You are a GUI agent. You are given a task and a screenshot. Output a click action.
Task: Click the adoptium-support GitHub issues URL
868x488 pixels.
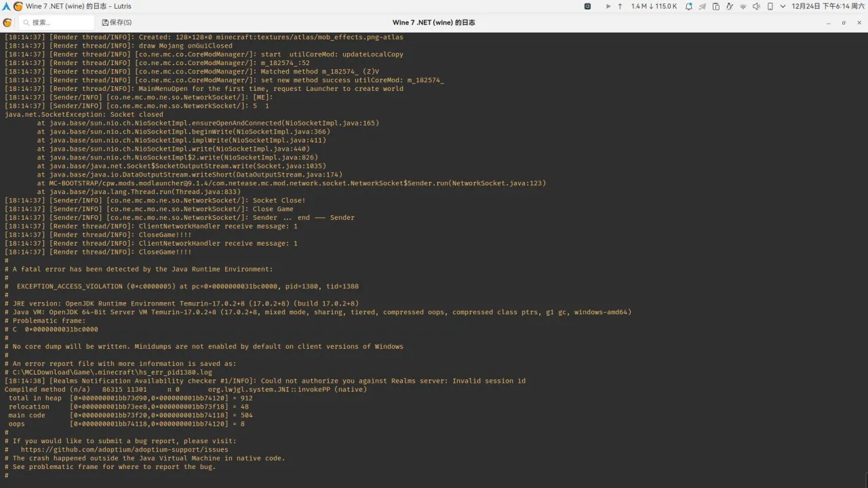click(124, 449)
